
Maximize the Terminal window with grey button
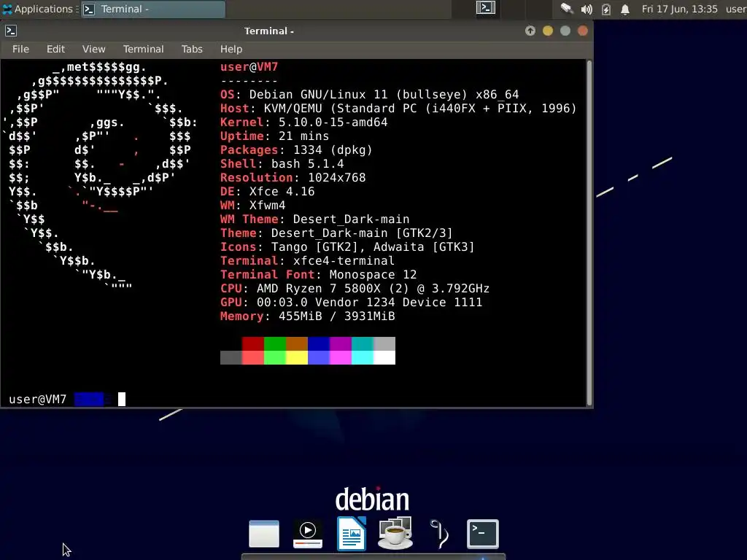click(x=565, y=31)
